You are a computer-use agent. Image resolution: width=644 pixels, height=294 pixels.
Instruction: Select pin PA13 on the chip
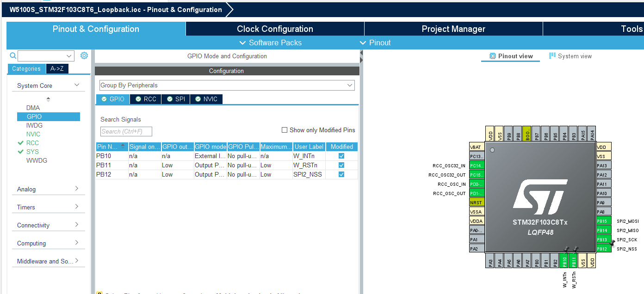click(x=604, y=165)
